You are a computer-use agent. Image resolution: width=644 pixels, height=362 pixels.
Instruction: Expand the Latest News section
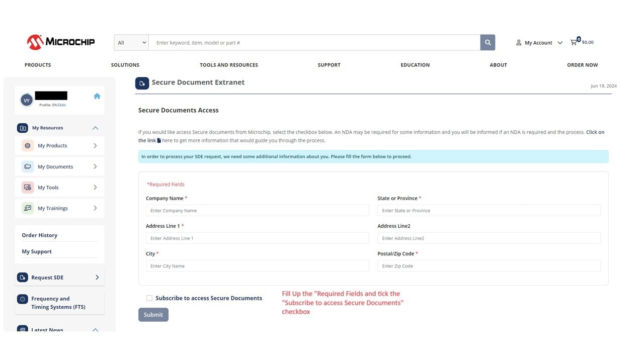pyautogui.click(x=95, y=330)
